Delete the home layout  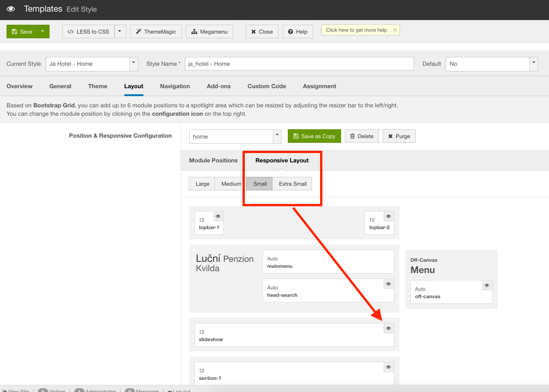coord(362,136)
